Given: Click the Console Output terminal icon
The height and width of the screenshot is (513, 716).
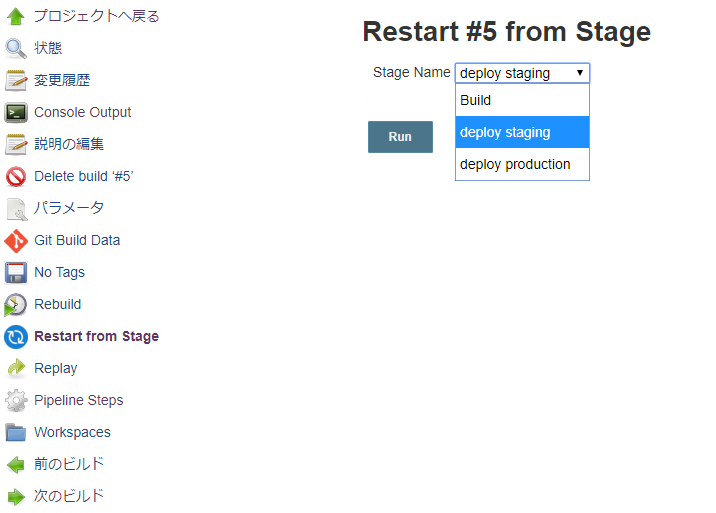Looking at the screenshot, I should (x=16, y=112).
